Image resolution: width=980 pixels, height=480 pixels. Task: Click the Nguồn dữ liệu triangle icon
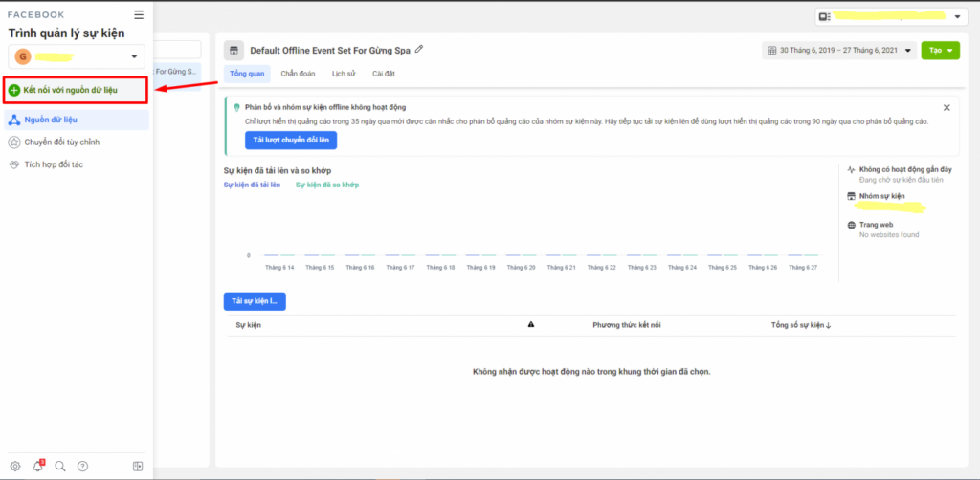tap(14, 120)
